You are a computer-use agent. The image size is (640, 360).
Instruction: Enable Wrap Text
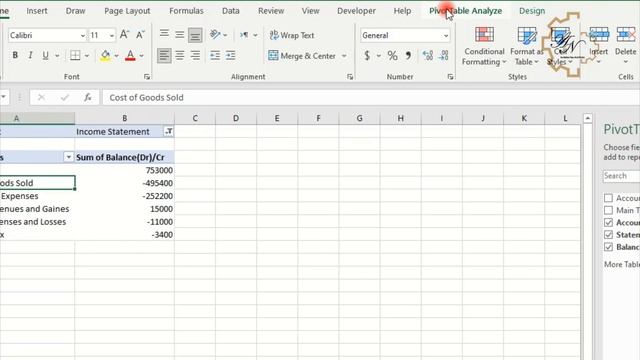tap(292, 35)
